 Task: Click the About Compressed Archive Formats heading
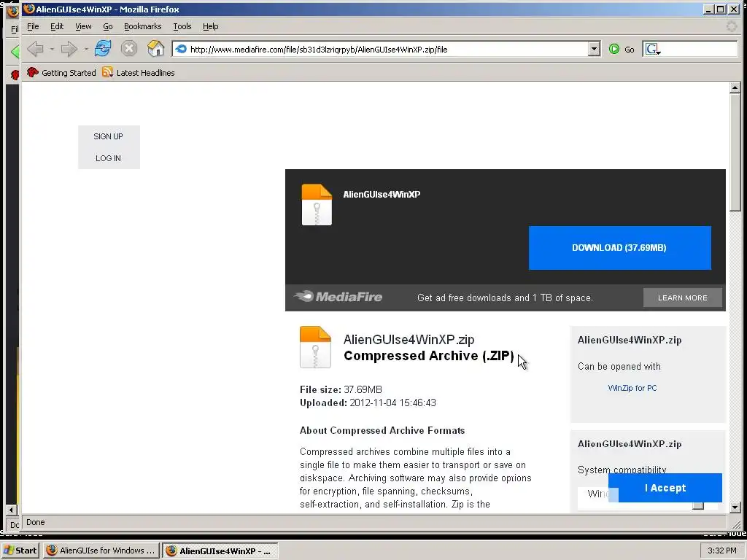click(x=382, y=430)
